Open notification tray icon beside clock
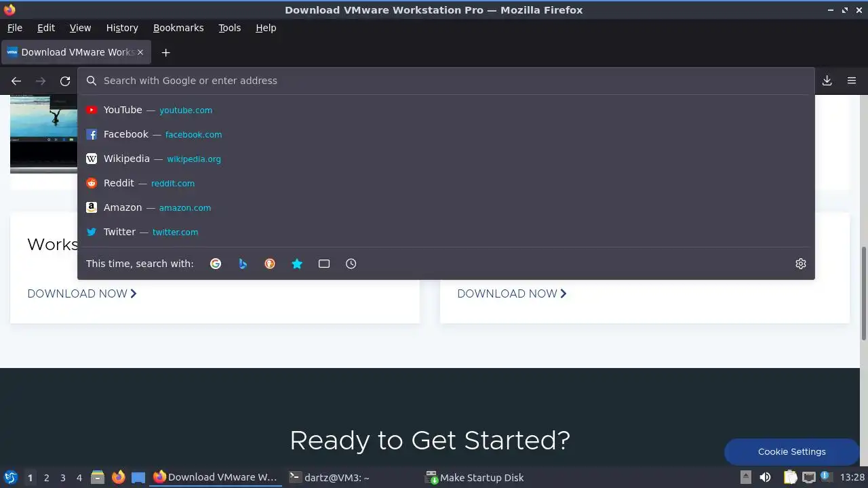 (827, 477)
